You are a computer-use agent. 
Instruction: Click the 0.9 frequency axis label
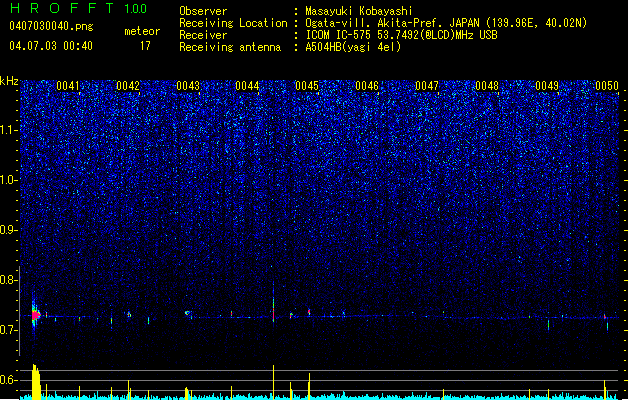[8, 230]
